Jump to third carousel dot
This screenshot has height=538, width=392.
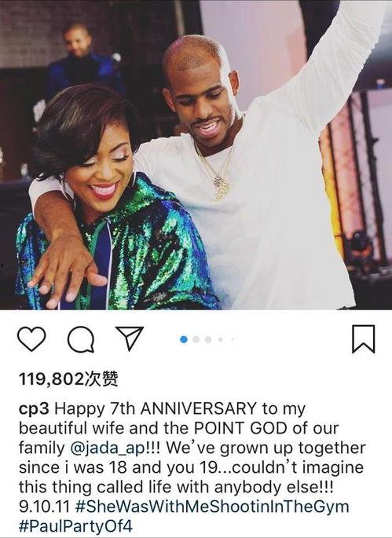(208, 339)
